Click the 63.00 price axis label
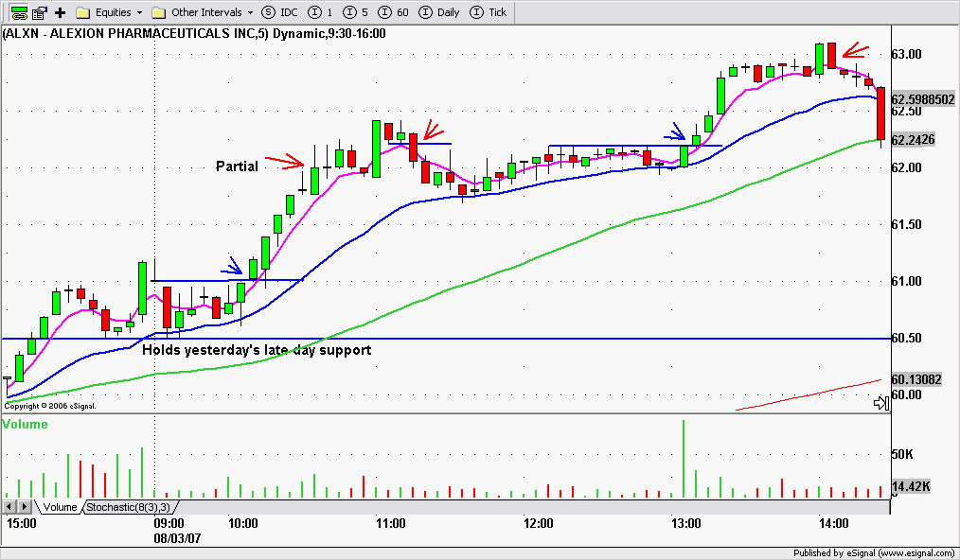960x560 pixels. (x=907, y=55)
